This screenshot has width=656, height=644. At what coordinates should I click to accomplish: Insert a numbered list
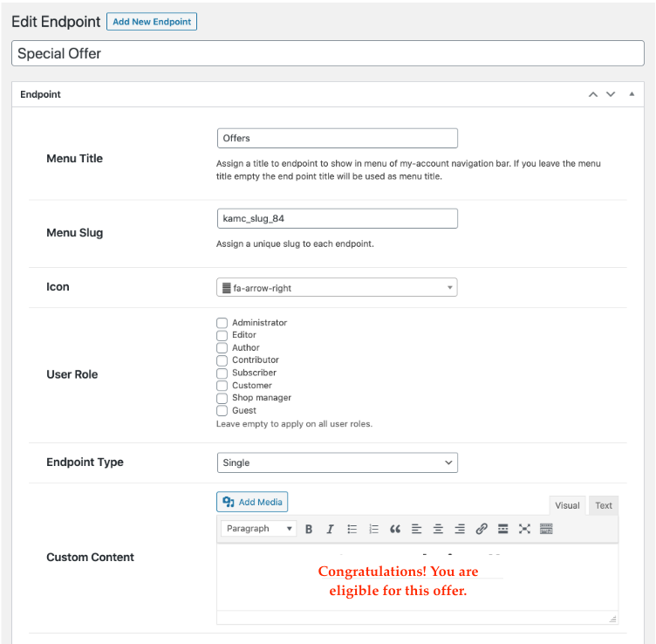[x=374, y=529]
